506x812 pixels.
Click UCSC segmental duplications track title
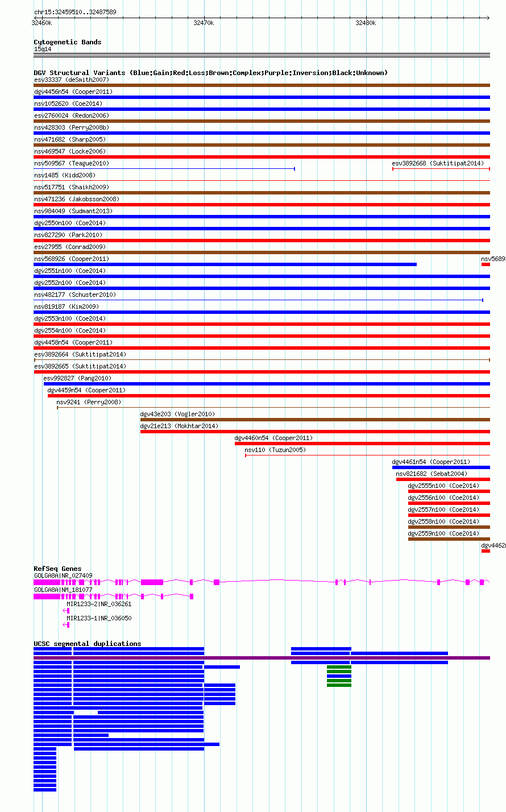88,644
